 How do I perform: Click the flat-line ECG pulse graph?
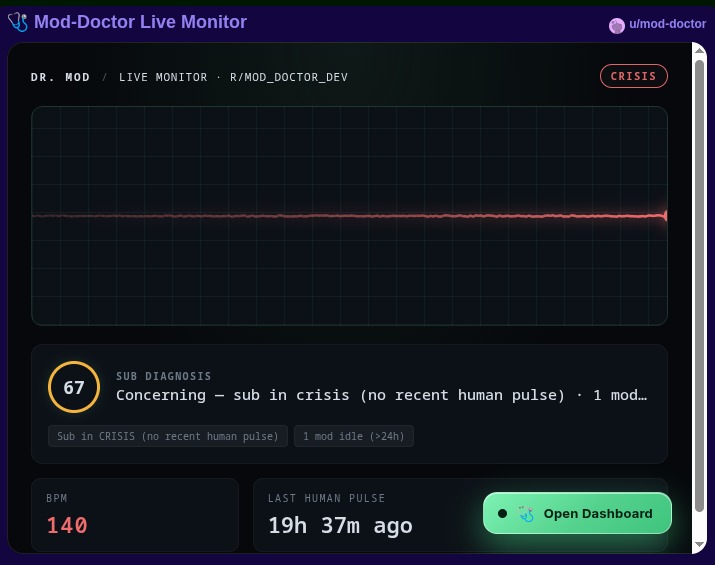click(x=349, y=216)
